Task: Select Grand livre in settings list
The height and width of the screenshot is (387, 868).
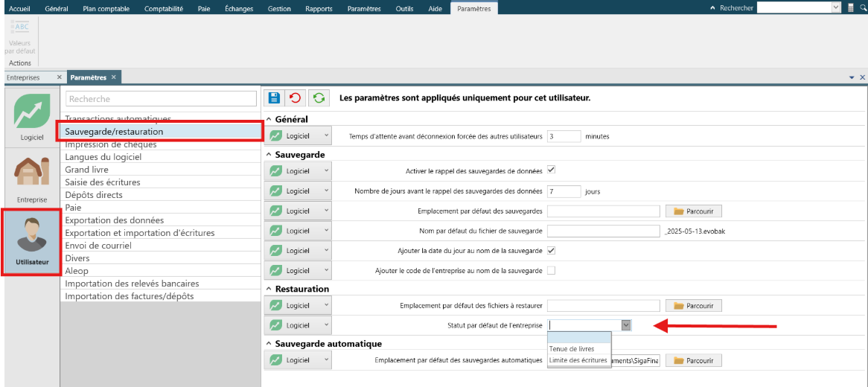Action: click(160, 170)
